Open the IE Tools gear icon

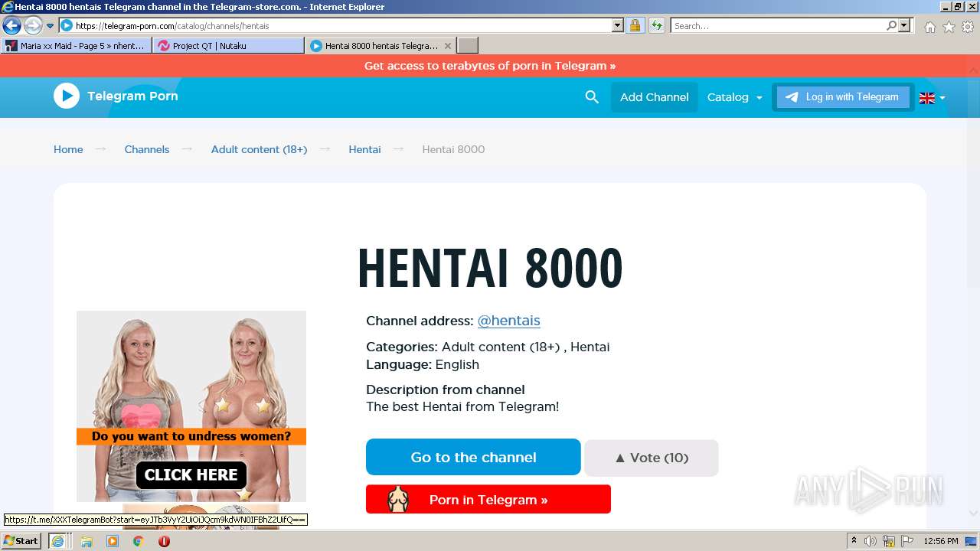[x=968, y=27]
